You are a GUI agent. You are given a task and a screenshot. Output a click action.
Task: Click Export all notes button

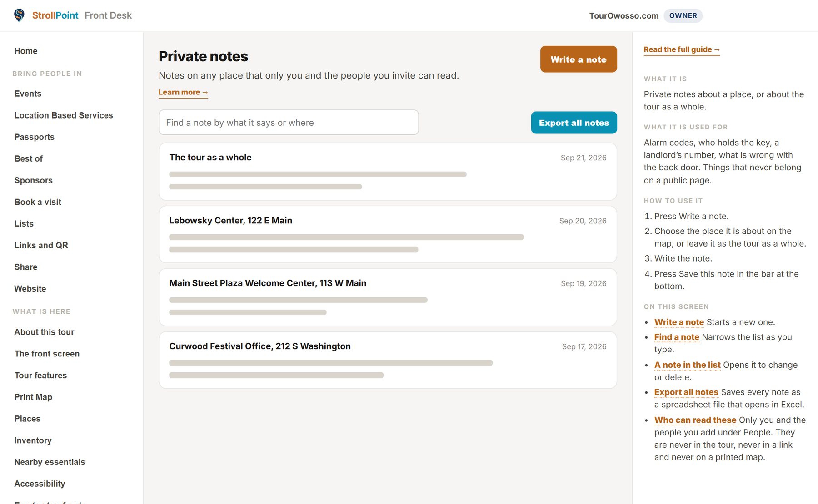574,123
